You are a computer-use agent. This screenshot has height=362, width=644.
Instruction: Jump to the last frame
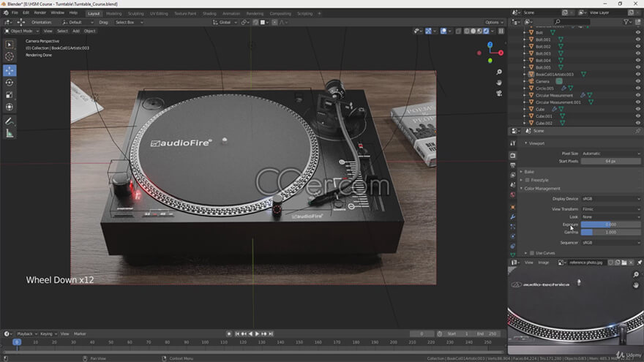click(271, 334)
